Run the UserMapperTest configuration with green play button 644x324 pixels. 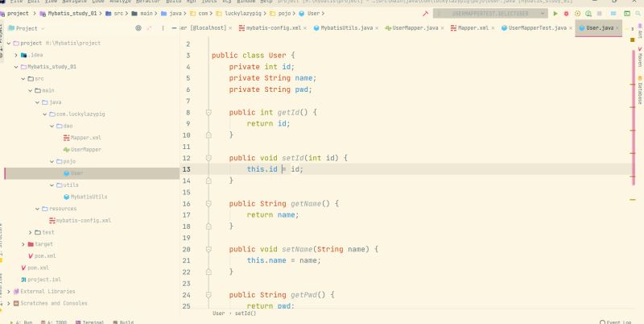pyautogui.click(x=555, y=14)
